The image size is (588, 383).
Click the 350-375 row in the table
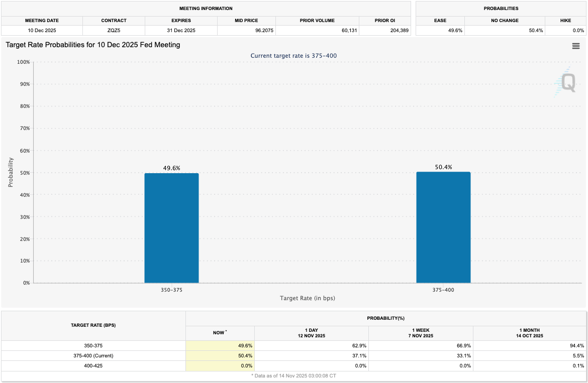(93, 345)
